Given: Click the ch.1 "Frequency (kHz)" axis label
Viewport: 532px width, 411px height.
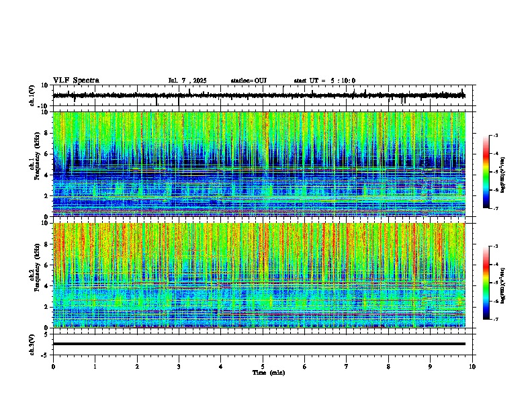Looking at the screenshot, I should [37, 156].
